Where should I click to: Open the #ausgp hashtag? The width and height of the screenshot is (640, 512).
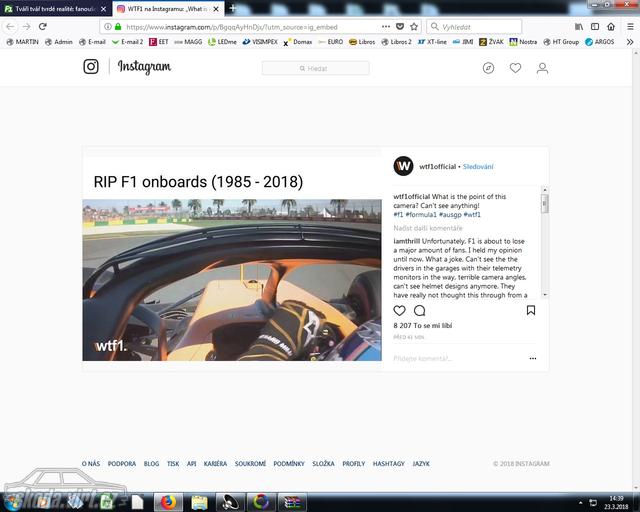coord(450,214)
